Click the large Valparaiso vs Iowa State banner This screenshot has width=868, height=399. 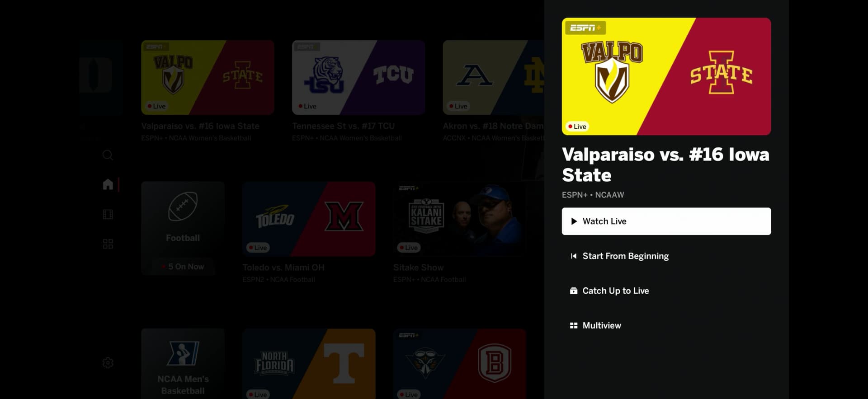click(x=666, y=76)
